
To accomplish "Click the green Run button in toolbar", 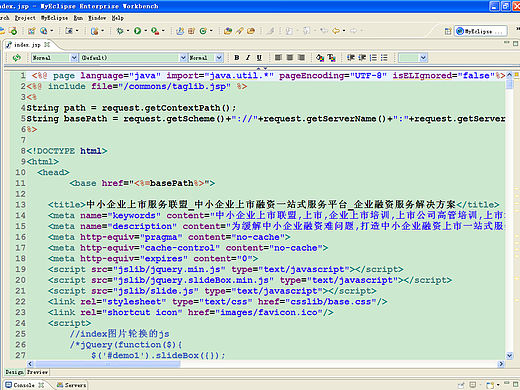I will tap(137, 31).
